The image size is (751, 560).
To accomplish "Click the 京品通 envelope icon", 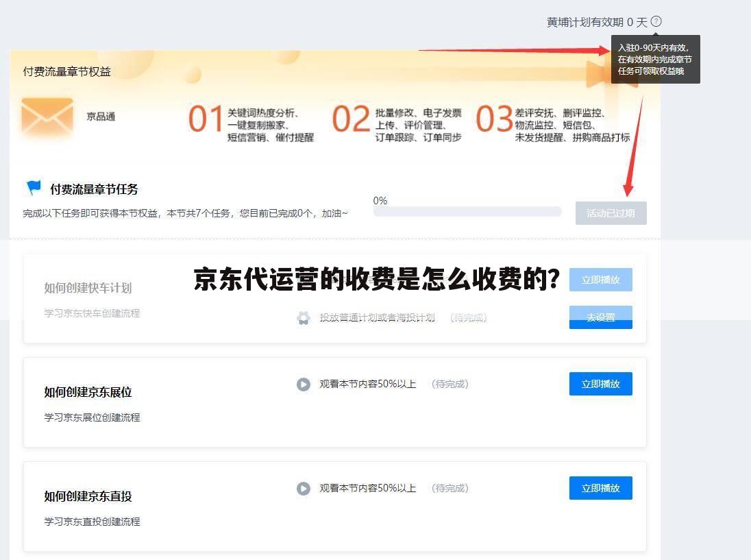I will [47, 117].
